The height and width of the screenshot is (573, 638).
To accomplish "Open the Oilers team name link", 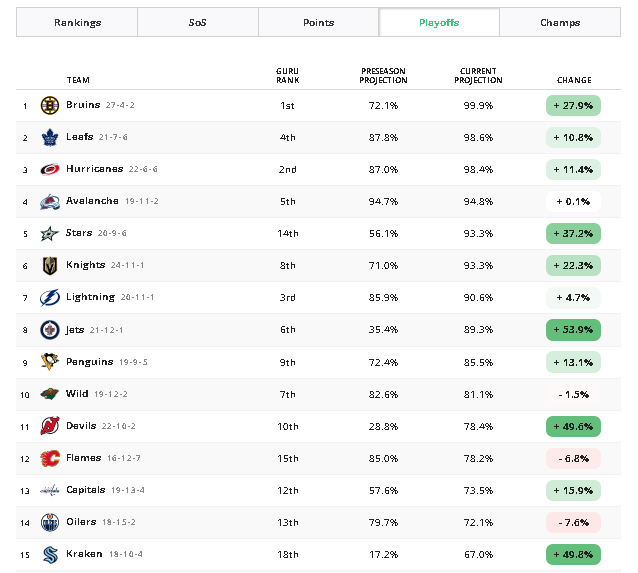I will 81,522.
